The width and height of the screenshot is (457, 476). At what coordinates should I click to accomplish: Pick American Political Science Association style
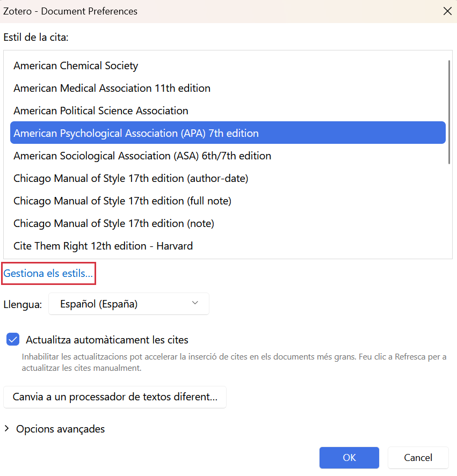pyautogui.click(x=228, y=111)
